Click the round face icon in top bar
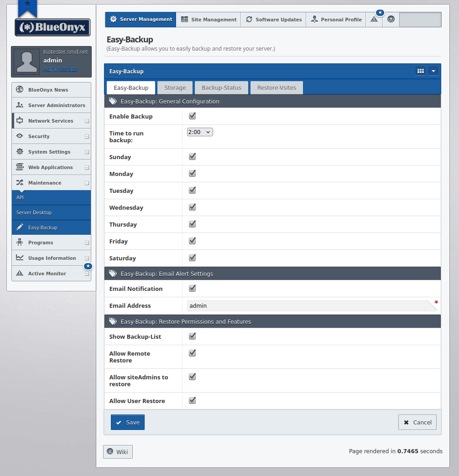459x476 pixels. (x=391, y=20)
